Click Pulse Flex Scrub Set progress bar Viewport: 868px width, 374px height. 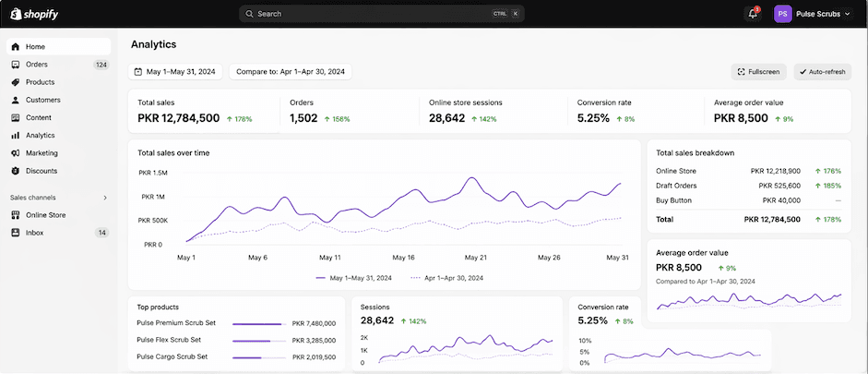(257, 341)
